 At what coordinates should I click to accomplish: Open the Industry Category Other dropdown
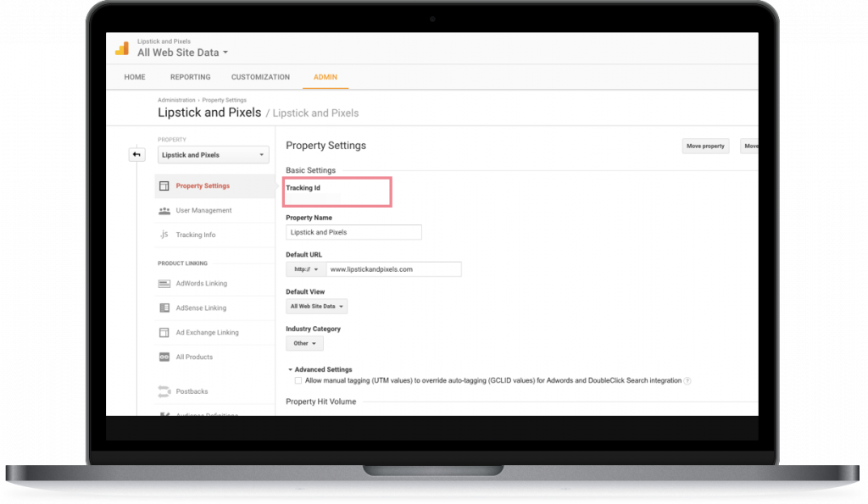tap(304, 344)
